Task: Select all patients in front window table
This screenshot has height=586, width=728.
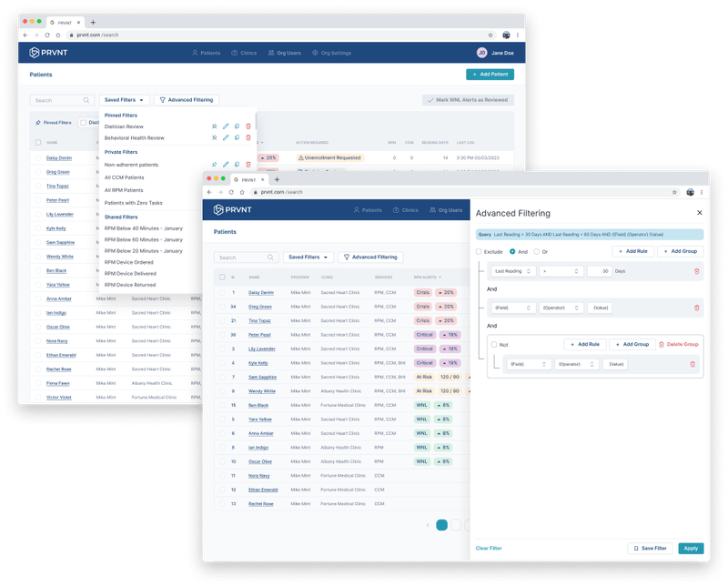Action: (x=222, y=278)
